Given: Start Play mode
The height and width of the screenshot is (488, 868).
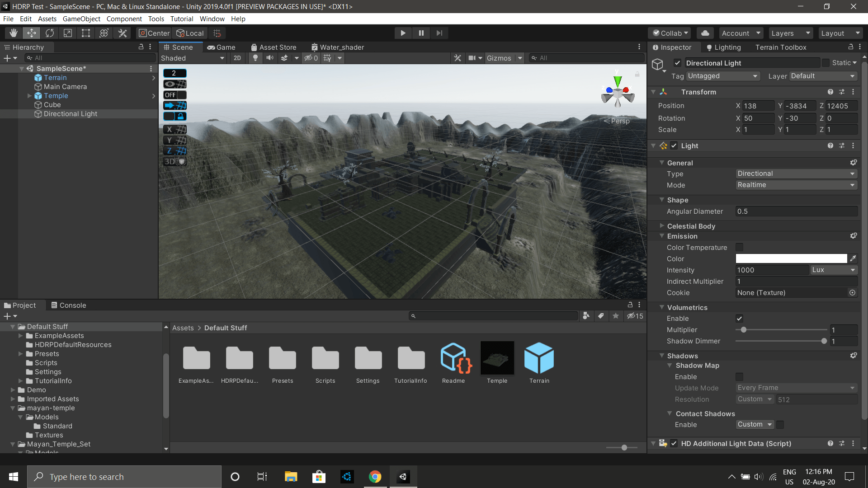Looking at the screenshot, I should point(403,33).
